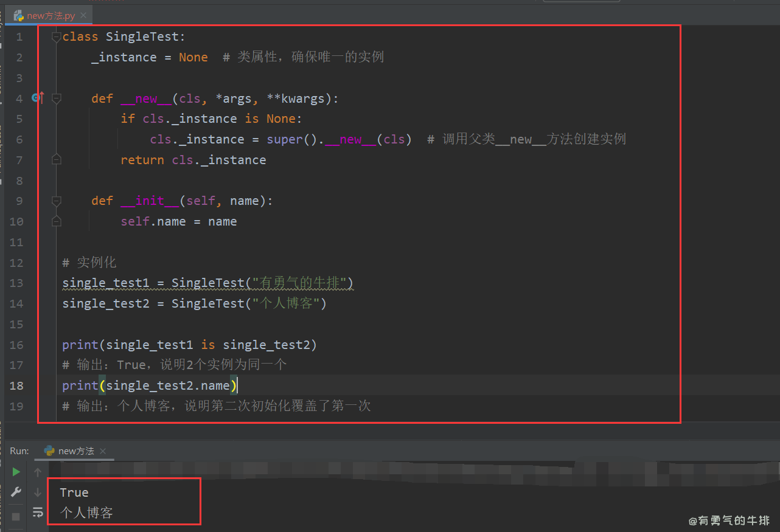Collapse the SingleTest class fold arrow
The height and width of the screenshot is (532, 780).
pos(56,36)
